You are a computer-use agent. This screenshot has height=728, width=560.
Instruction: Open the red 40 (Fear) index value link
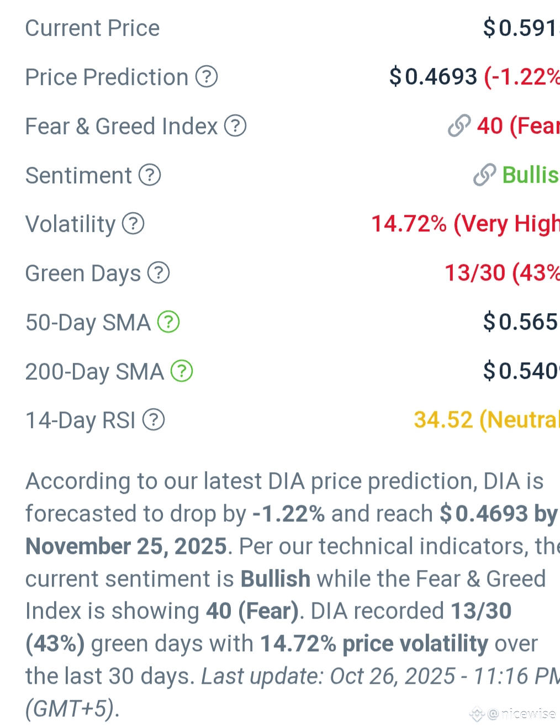(x=518, y=126)
